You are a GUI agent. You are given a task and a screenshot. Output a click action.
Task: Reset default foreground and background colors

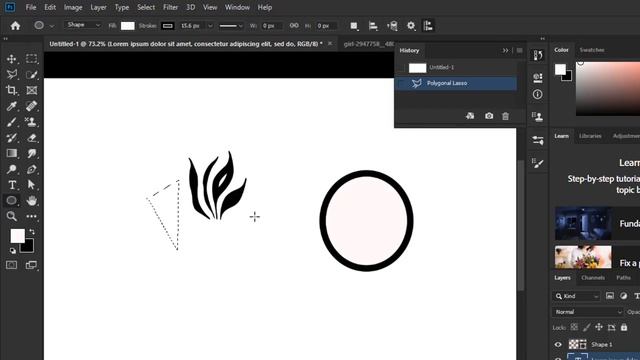pyautogui.click(x=13, y=251)
